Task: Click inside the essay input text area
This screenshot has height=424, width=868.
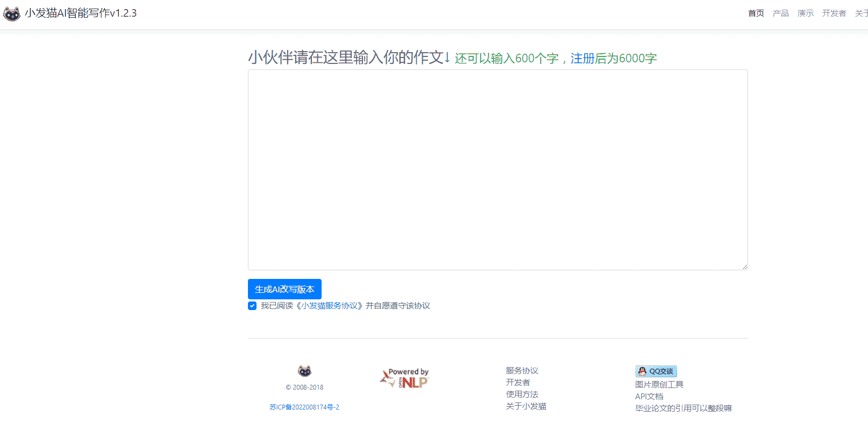Action: 498,170
